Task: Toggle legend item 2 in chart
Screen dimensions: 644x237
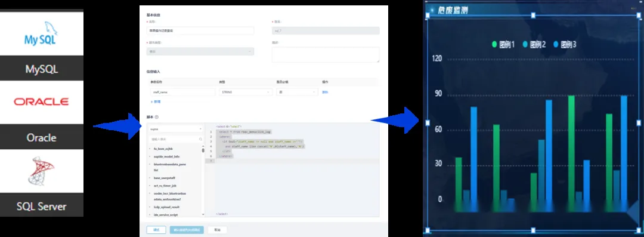Action: point(534,44)
